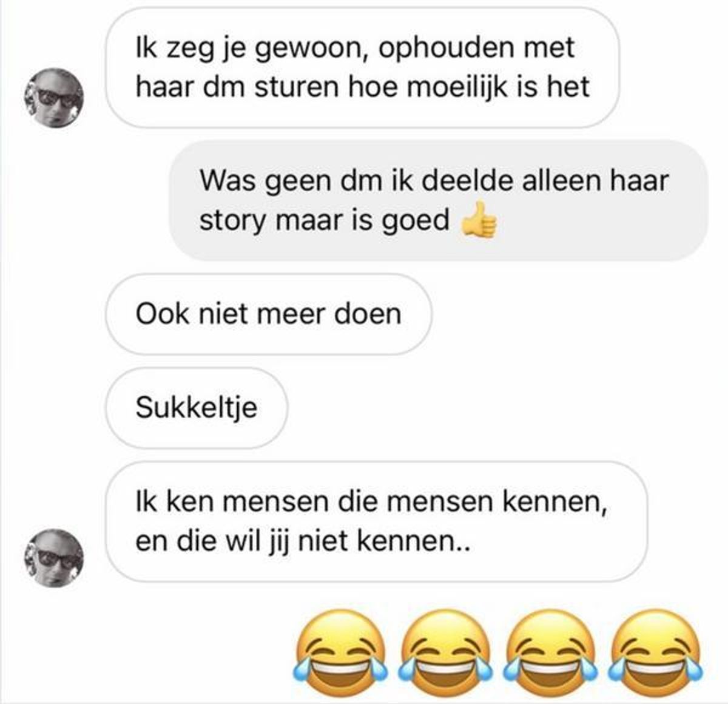Tap the second laughing-crying emoji
Screen dimensions: 728x704
click(445, 652)
